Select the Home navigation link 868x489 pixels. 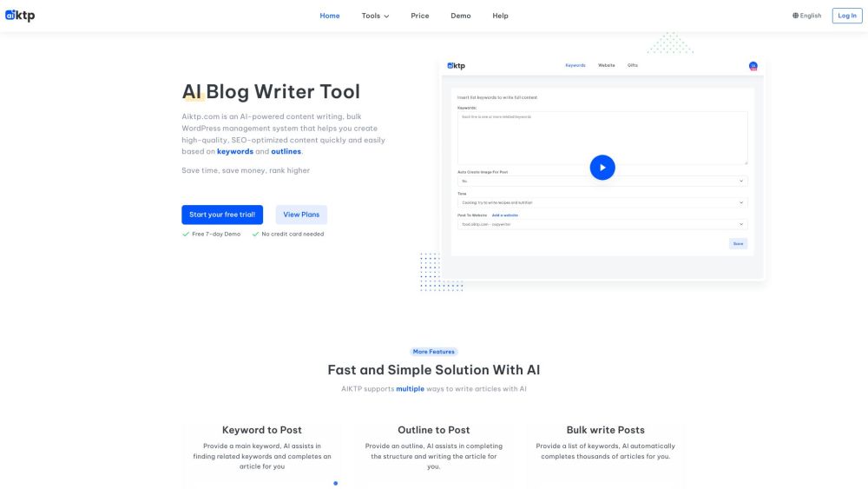pyautogui.click(x=330, y=16)
